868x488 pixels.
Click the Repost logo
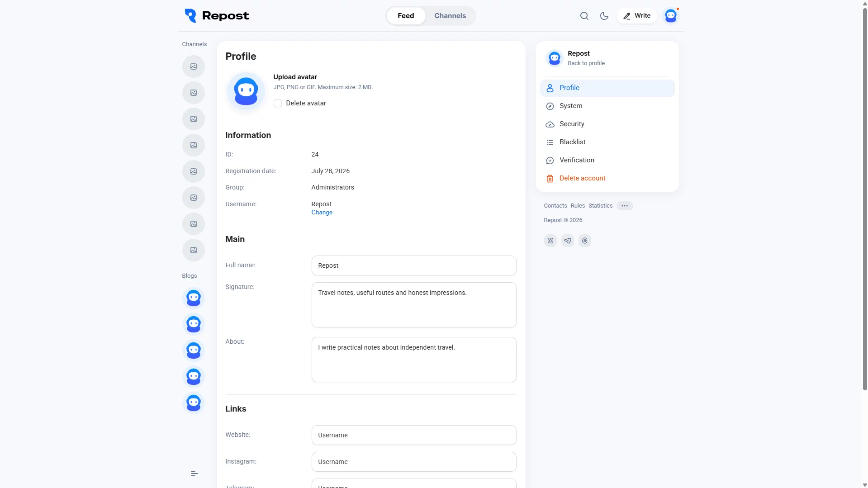[x=217, y=16]
